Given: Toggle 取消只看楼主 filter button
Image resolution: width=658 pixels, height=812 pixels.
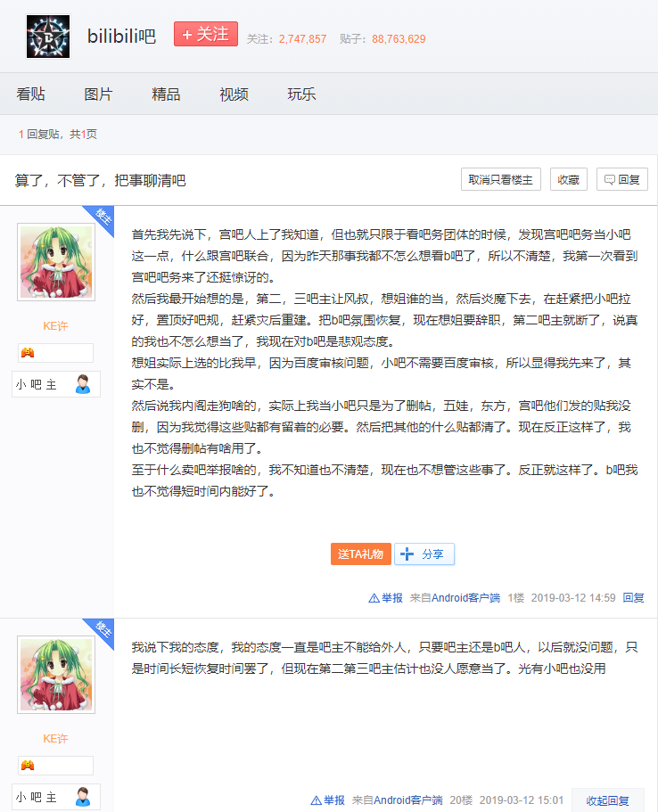Looking at the screenshot, I should point(501,179).
